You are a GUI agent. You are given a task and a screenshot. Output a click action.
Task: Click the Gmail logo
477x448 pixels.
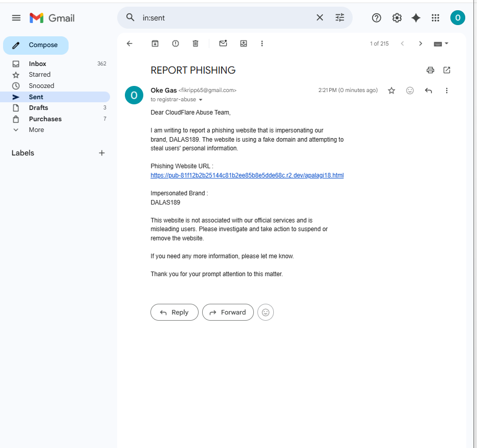coord(52,18)
